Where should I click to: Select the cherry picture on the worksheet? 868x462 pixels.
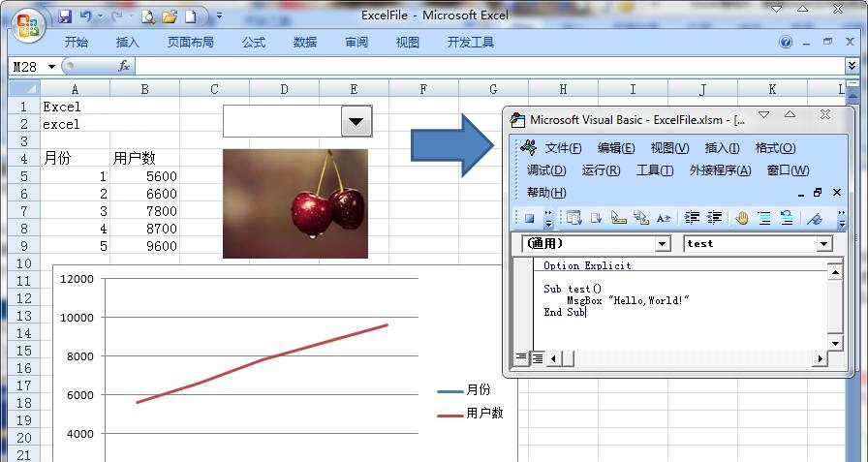pyautogui.click(x=295, y=203)
